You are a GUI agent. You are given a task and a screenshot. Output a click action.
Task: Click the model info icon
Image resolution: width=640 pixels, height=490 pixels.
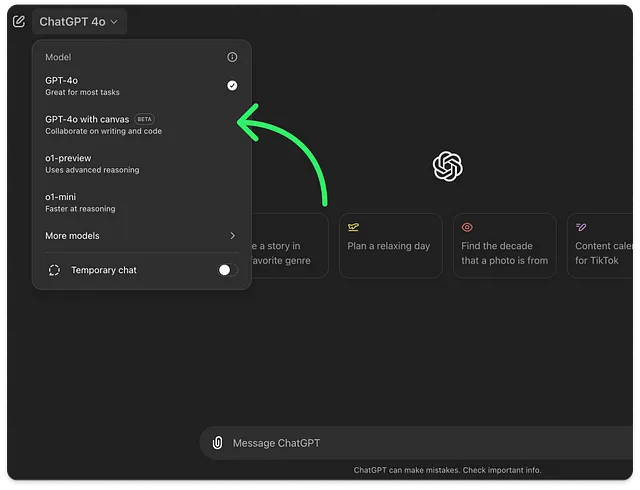pos(232,57)
